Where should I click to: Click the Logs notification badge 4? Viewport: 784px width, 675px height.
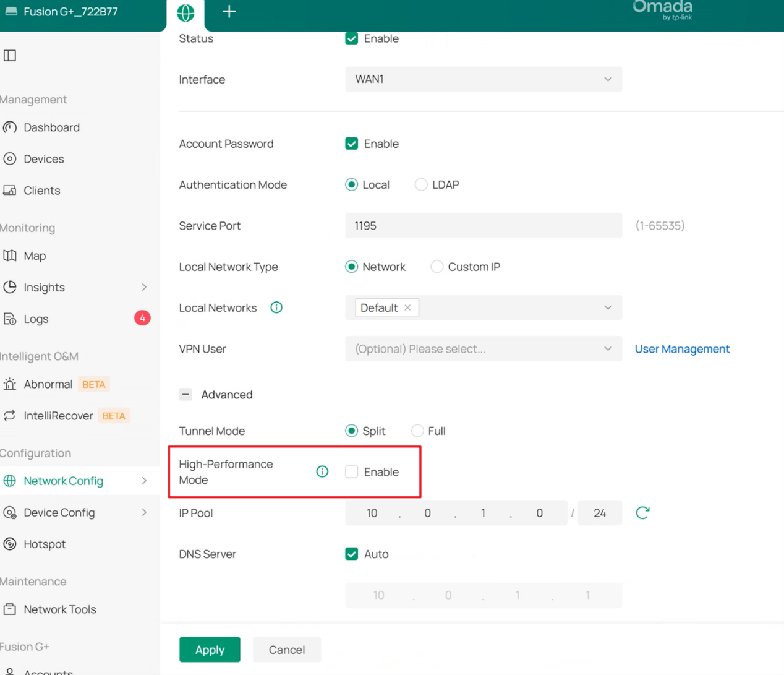pyautogui.click(x=142, y=318)
